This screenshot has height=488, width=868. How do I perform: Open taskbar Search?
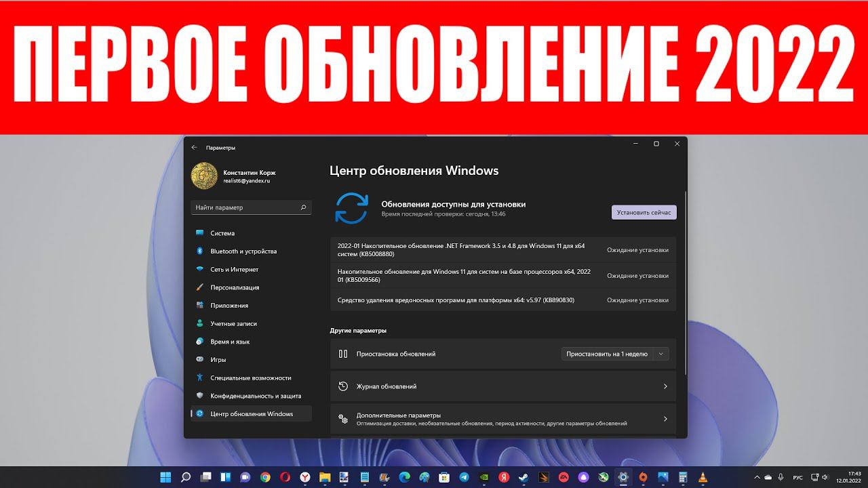coord(186,476)
